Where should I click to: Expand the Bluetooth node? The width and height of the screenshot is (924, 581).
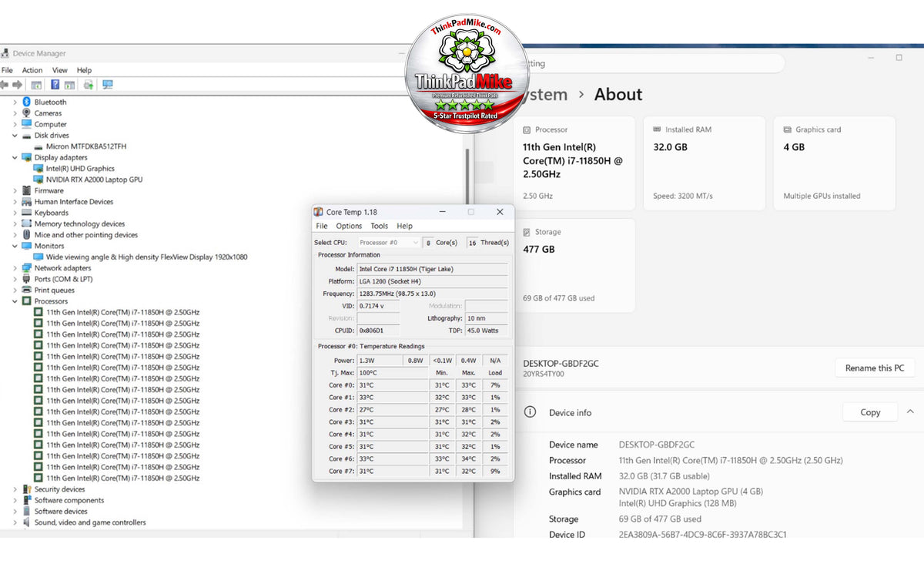(15, 102)
